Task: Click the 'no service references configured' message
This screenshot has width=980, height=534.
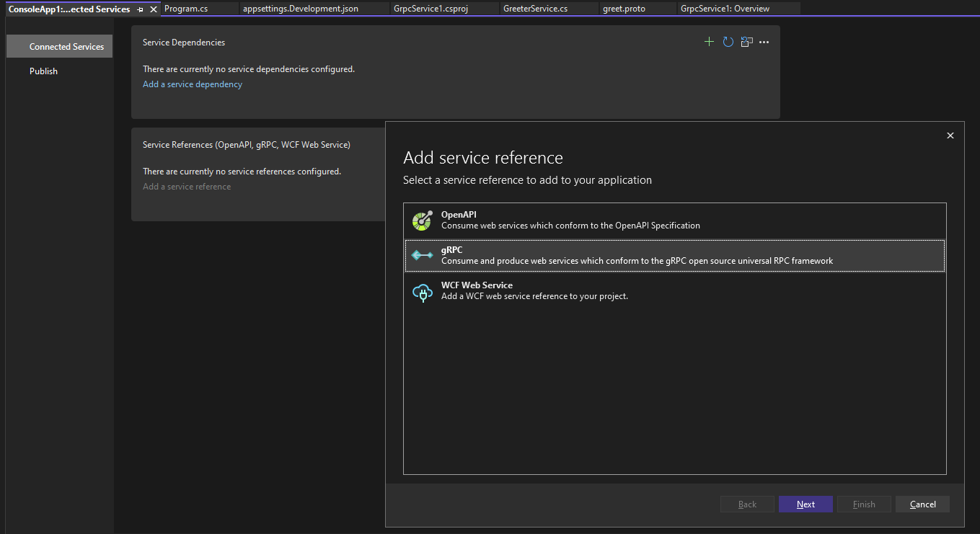Action: [242, 172]
